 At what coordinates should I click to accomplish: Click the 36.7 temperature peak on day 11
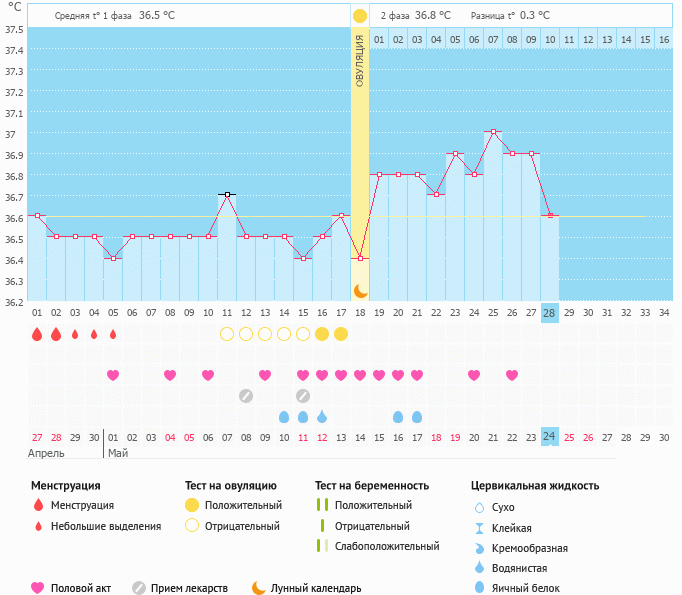pyautogui.click(x=227, y=194)
